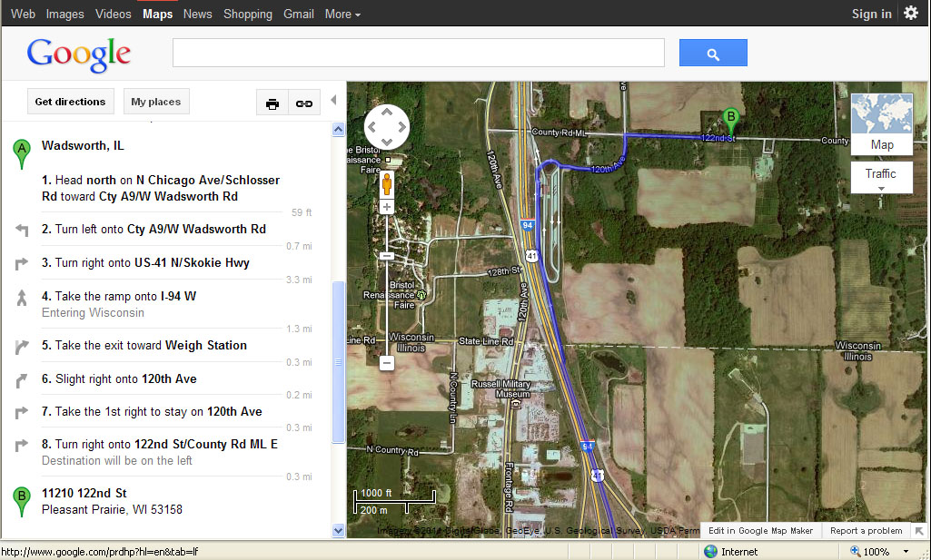Viewport: 931px width, 560px height.
Task: Select step 7 Take the 1st right
Action: tap(152, 412)
